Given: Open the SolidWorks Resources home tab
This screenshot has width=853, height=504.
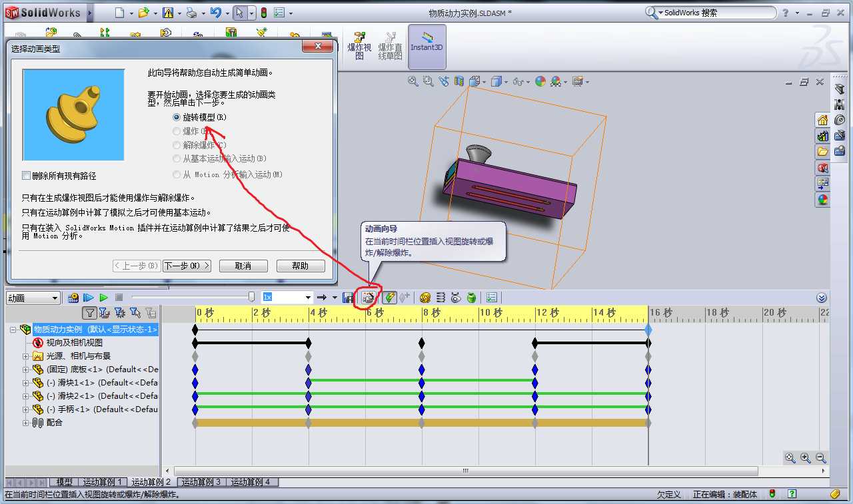Looking at the screenshot, I should tap(822, 121).
